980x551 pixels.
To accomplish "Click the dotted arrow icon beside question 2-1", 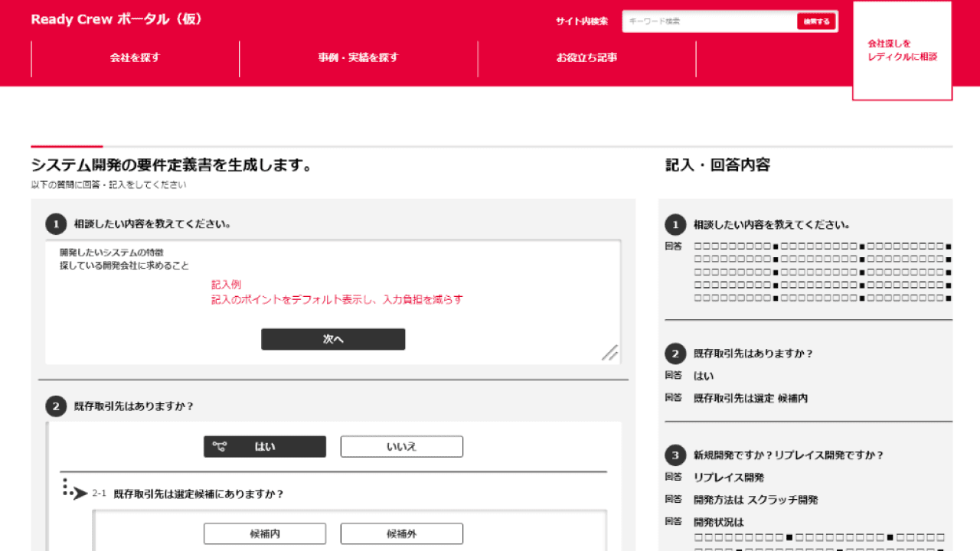I will [x=75, y=491].
